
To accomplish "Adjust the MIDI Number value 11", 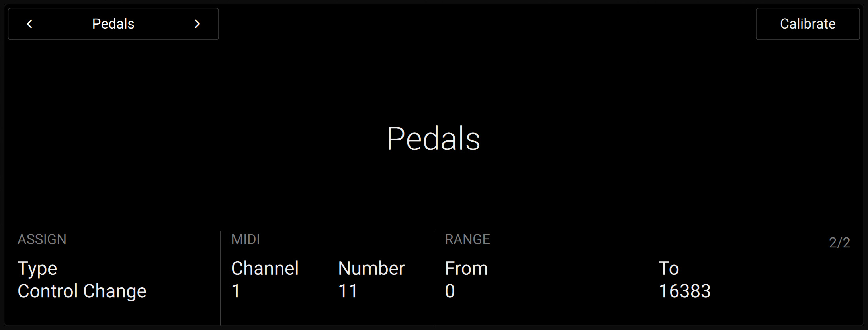I will pos(348,291).
